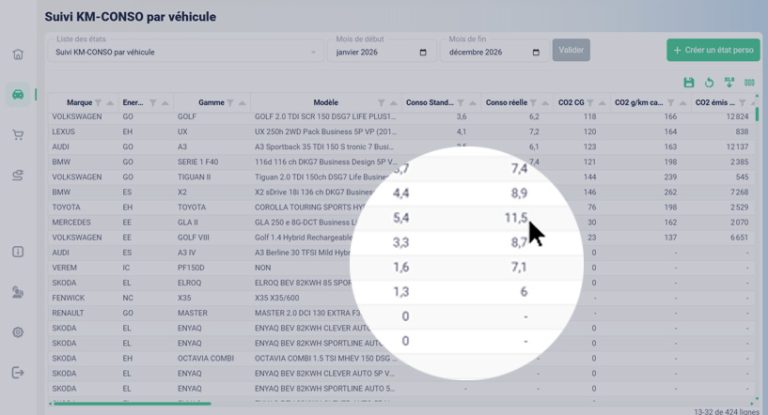Click the logout icon in sidebar
This screenshot has height=415, width=768.
click(18, 372)
